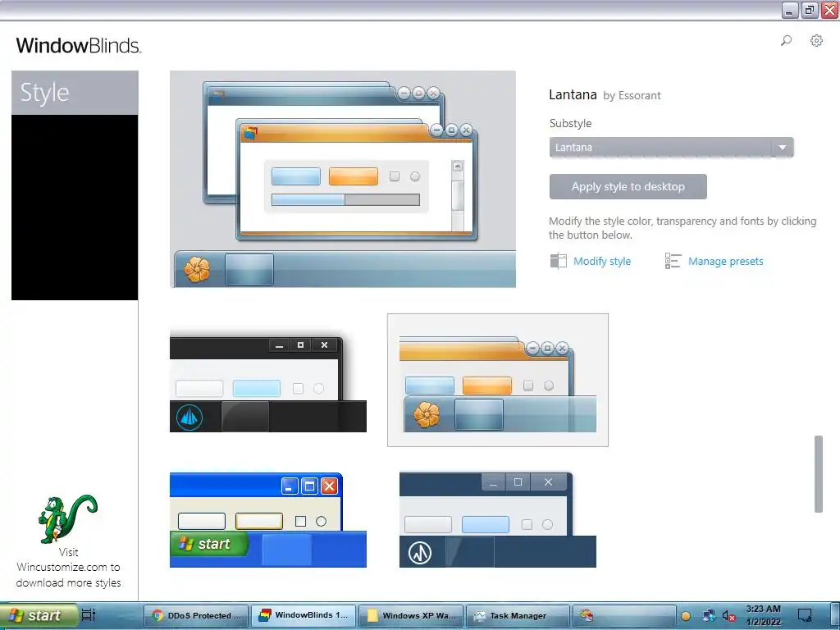Open the Modify style link

[601, 262]
